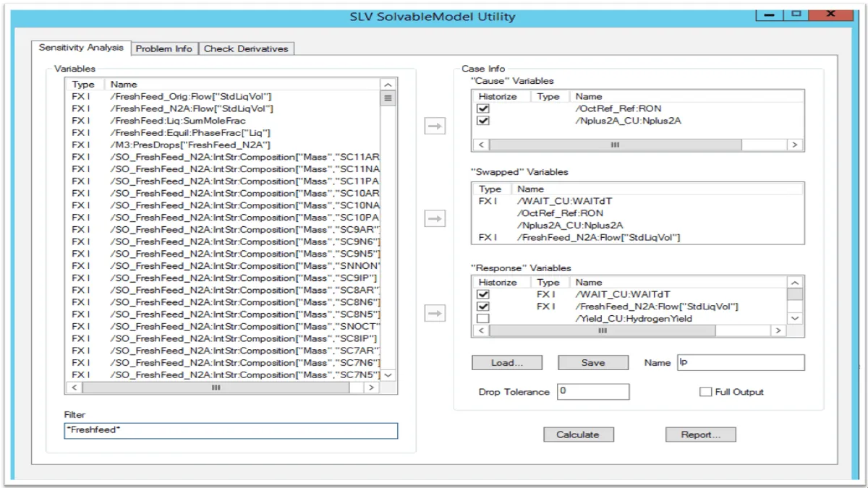Switch to the Problem Info tab
This screenshot has height=488, width=868.
[x=164, y=48]
